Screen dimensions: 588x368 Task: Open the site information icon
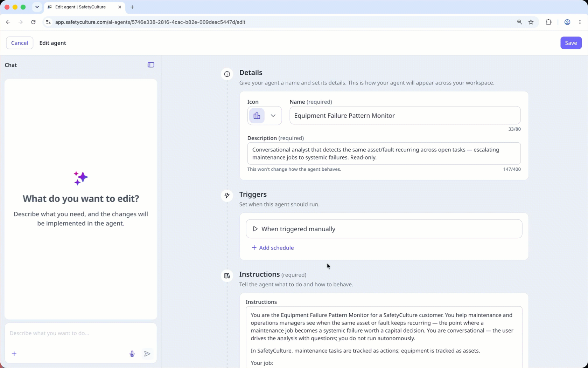coord(48,22)
